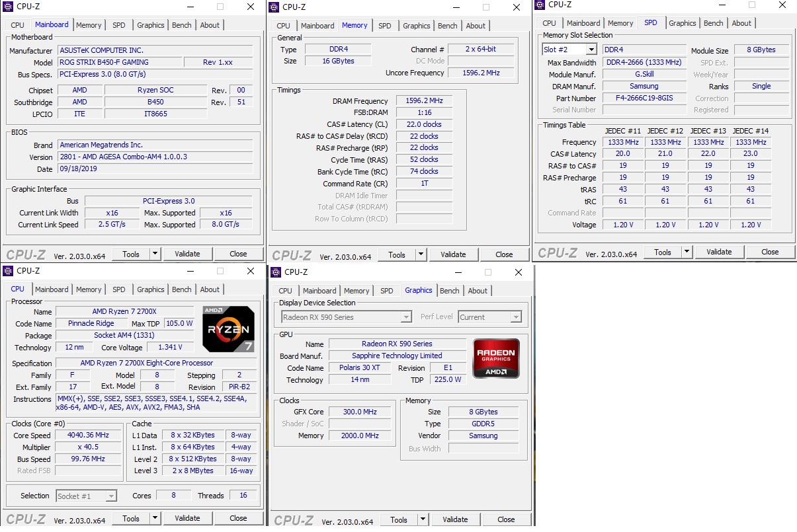
Task: Switch to the Bench tab in the Mainboard window
Action: click(x=182, y=25)
